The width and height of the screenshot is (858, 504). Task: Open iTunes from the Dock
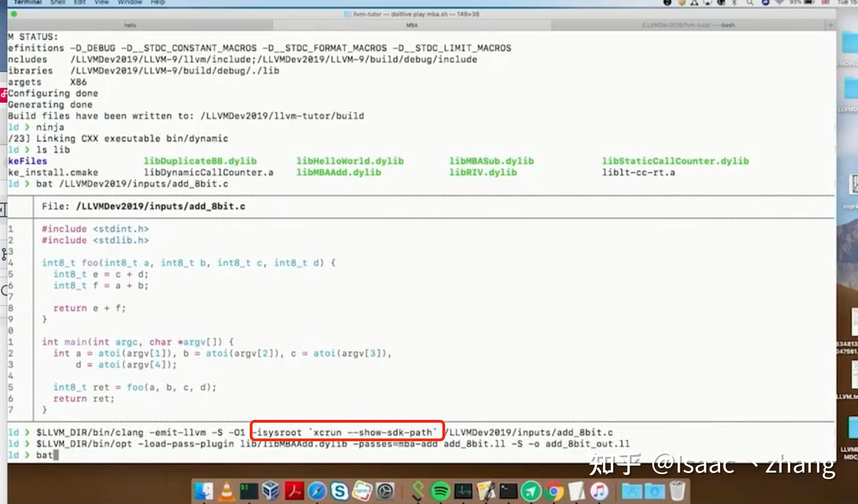pos(598,492)
